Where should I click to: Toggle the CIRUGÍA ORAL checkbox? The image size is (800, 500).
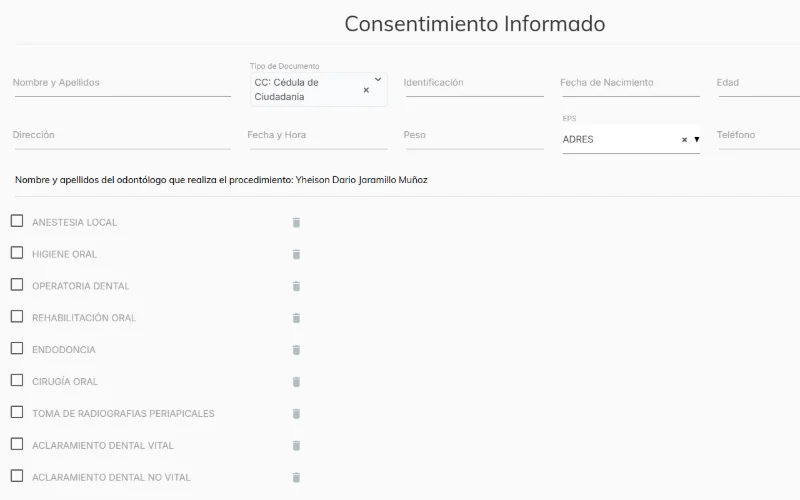tap(17, 380)
